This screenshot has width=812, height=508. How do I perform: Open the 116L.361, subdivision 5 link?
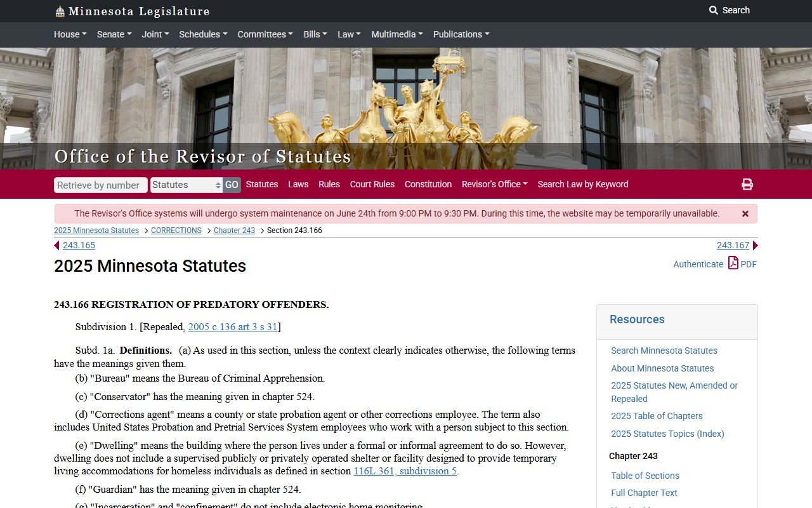coord(405,471)
